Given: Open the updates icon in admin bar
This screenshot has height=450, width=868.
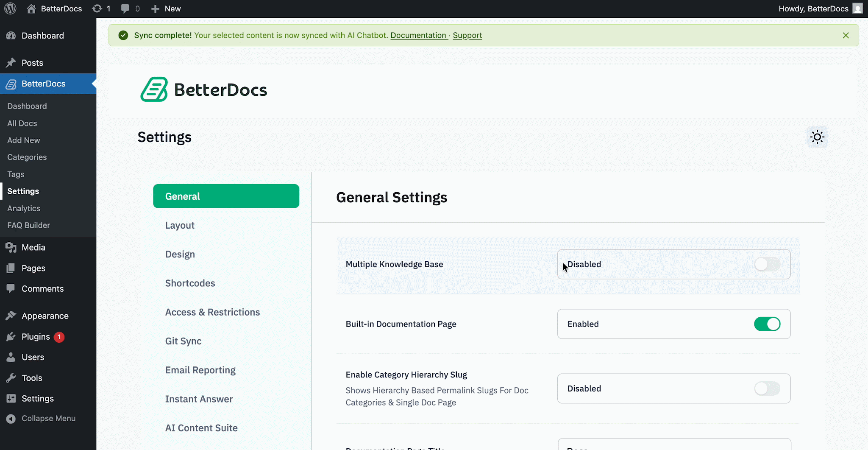Looking at the screenshot, I should (x=97, y=8).
